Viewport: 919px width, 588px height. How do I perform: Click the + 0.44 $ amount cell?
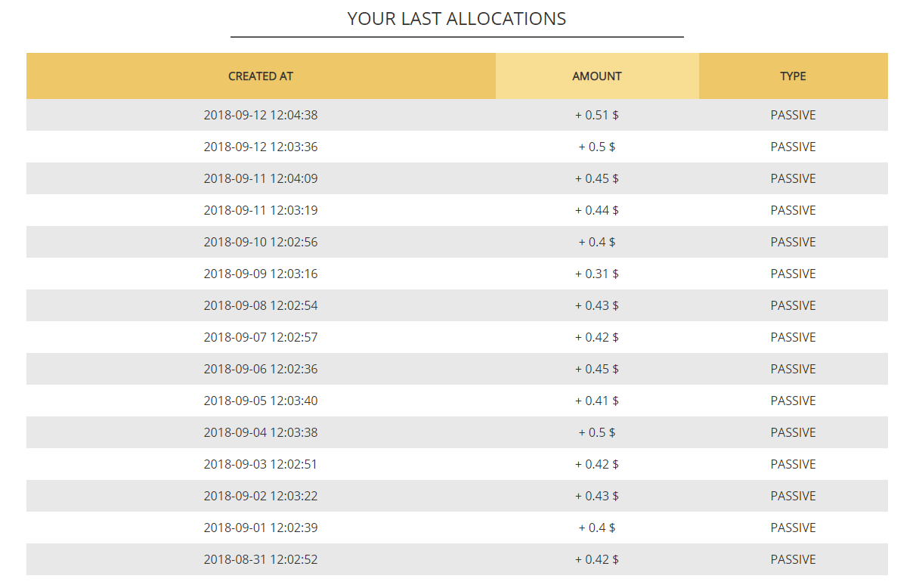click(597, 211)
